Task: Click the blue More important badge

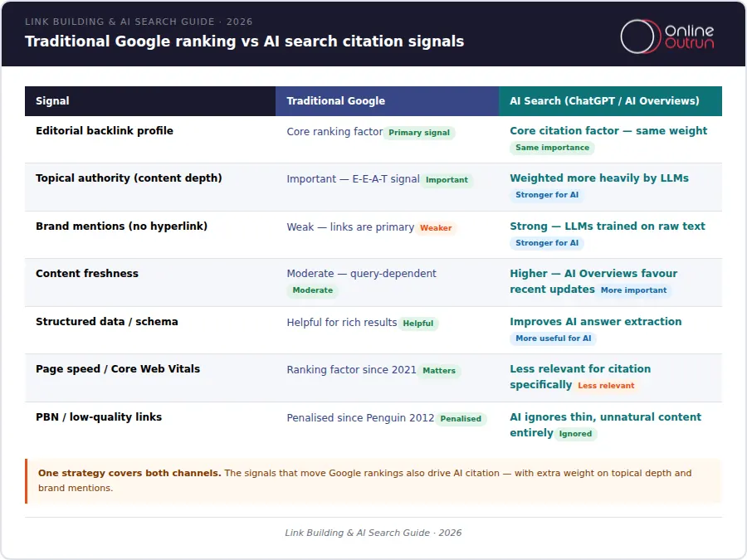Action: click(x=633, y=290)
